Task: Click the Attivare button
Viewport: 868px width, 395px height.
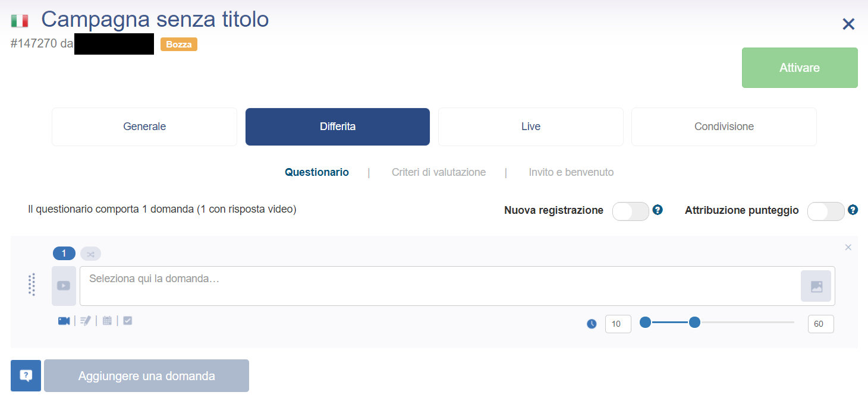Action: click(x=800, y=68)
